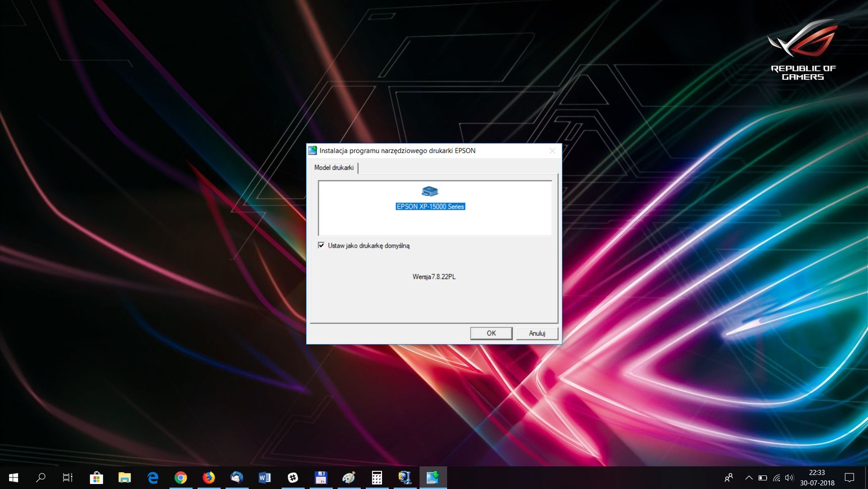Click the Show desktop strip at the taskbar edge
Viewport: 868px width, 489px height.
coord(866,477)
